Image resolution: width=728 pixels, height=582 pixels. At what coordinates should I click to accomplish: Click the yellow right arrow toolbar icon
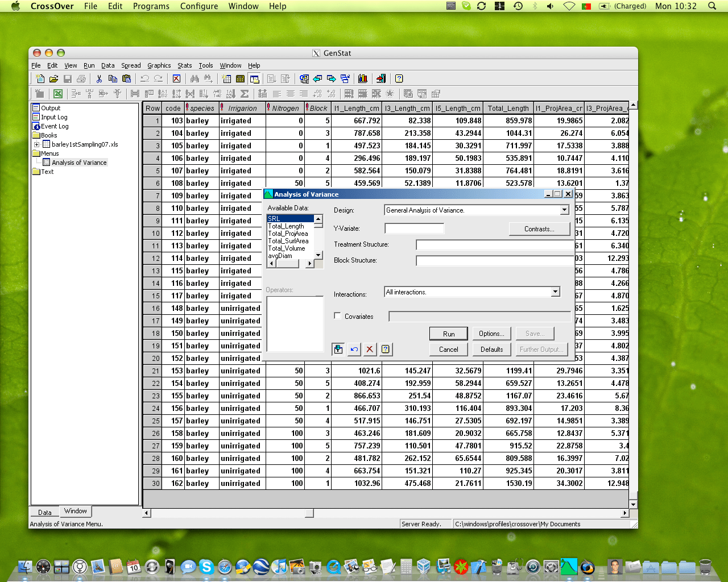[331, 79]
